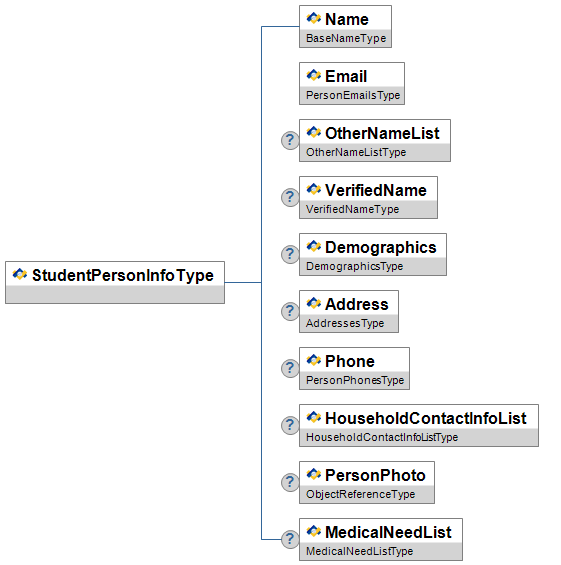
Task: Click the question mark icon beside Demographics
Action: tap(290, 254)
